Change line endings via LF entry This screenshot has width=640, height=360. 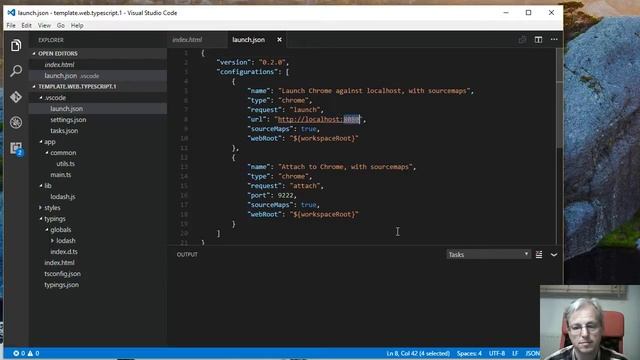tap(515, 353)
